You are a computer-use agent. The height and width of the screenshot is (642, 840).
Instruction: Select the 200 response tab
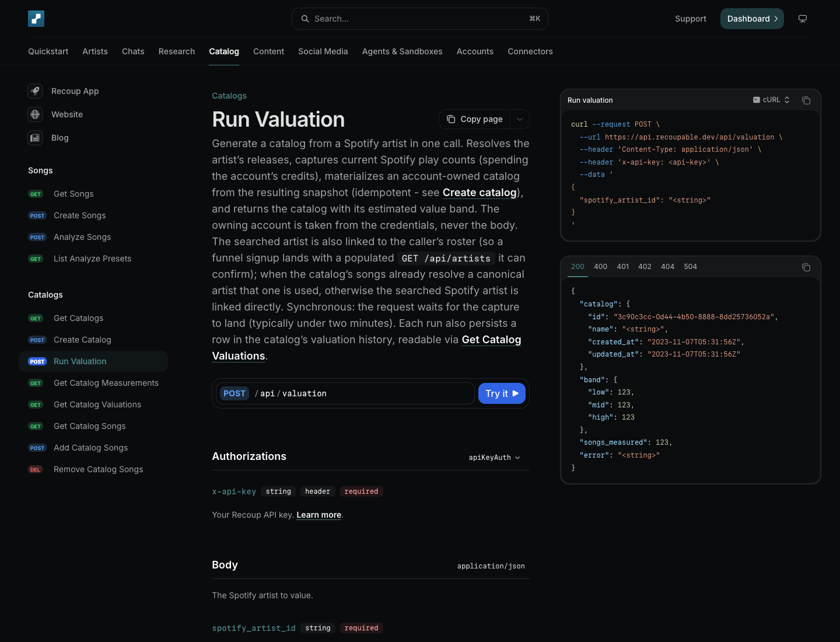pyautogui.click(x=577, y=267)
